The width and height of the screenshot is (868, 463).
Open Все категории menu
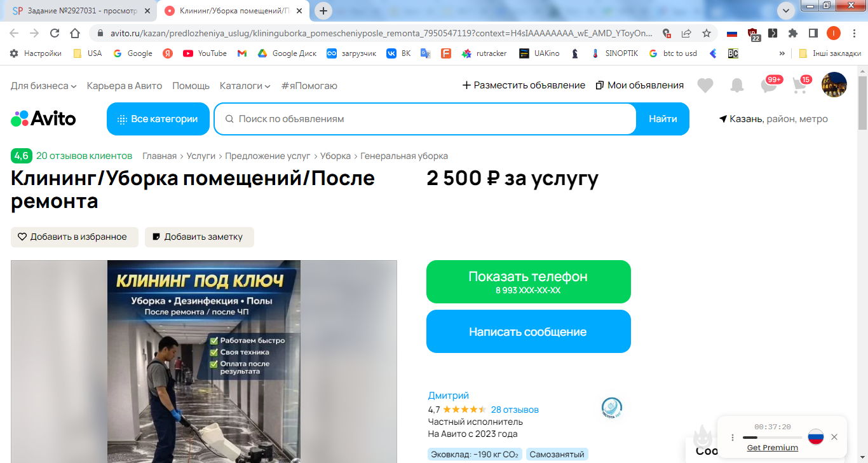coord(158,119)
